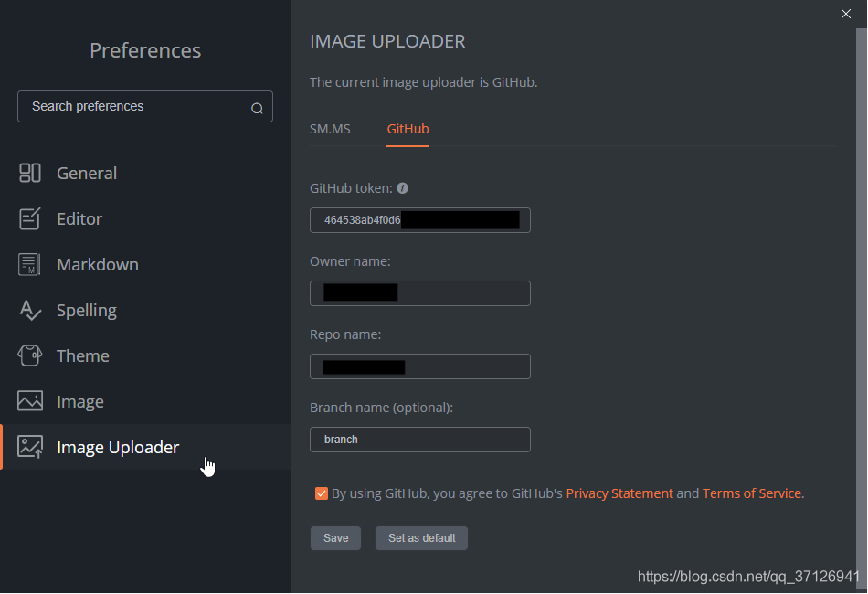Open GitHub's Privacy Statement link
Screen dimensions: 868x594
point(619,493)
